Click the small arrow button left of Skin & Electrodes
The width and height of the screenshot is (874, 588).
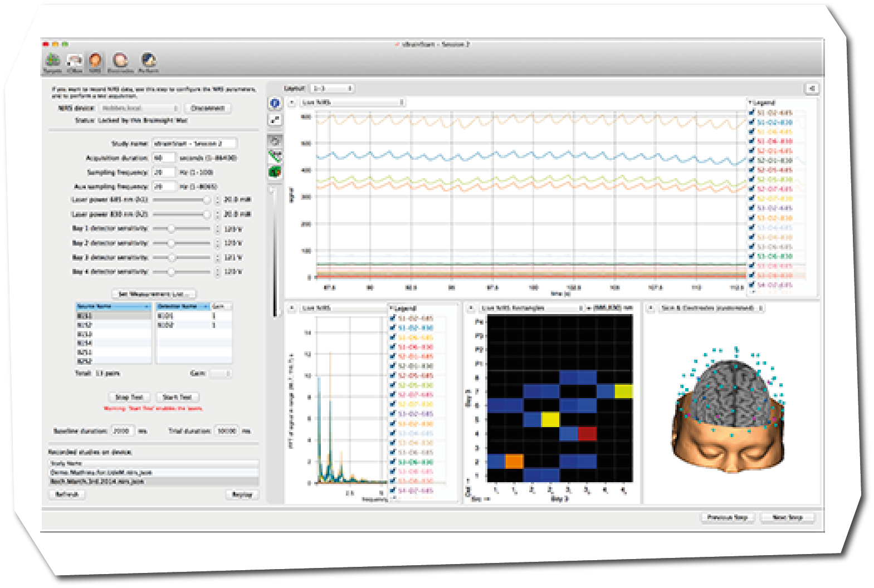(x=650, y=308)
